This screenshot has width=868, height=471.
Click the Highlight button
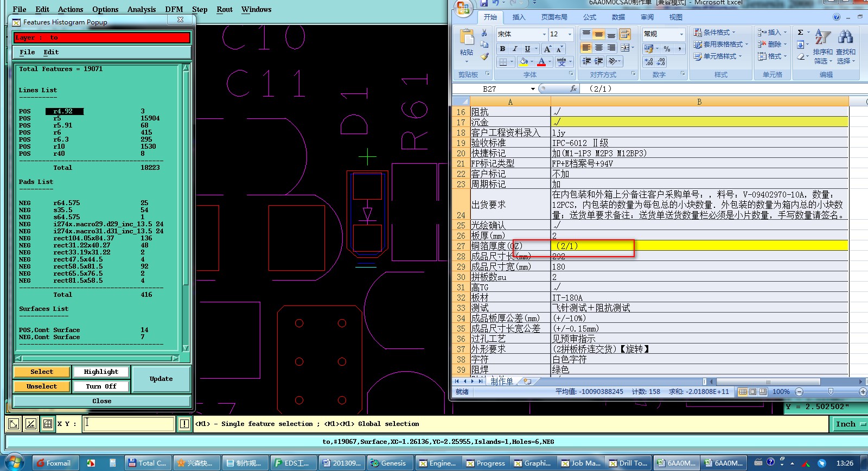[x=101, y=372]
